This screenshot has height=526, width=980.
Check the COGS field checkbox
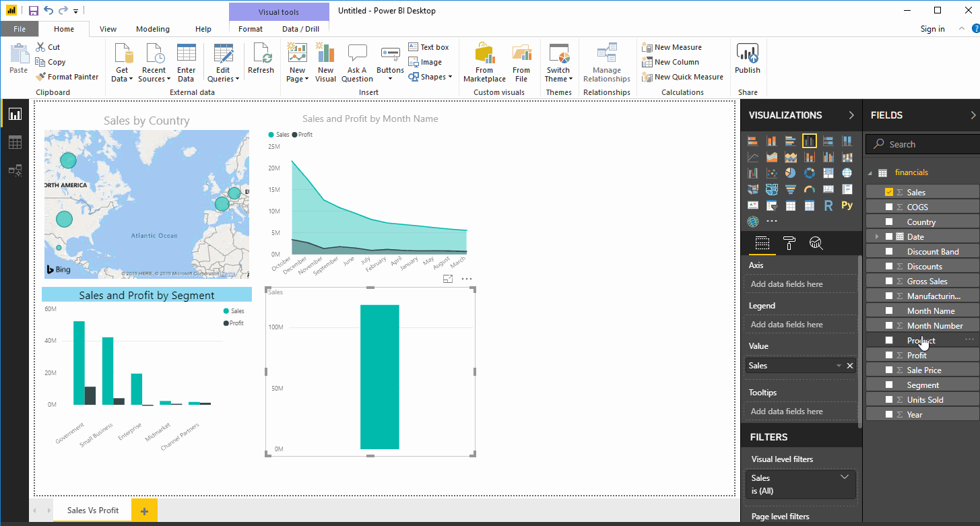889,207
